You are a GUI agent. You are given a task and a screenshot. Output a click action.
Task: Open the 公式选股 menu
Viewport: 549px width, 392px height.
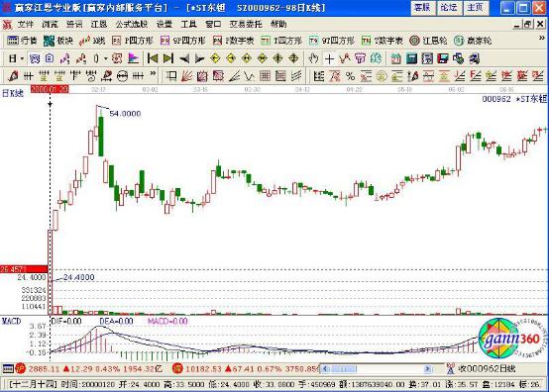click(132, 24)
